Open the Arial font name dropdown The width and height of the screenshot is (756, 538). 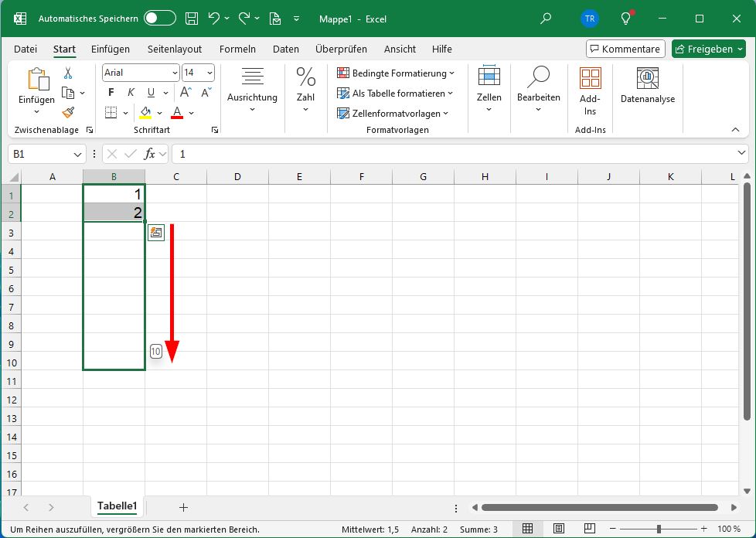pos(175,72)
